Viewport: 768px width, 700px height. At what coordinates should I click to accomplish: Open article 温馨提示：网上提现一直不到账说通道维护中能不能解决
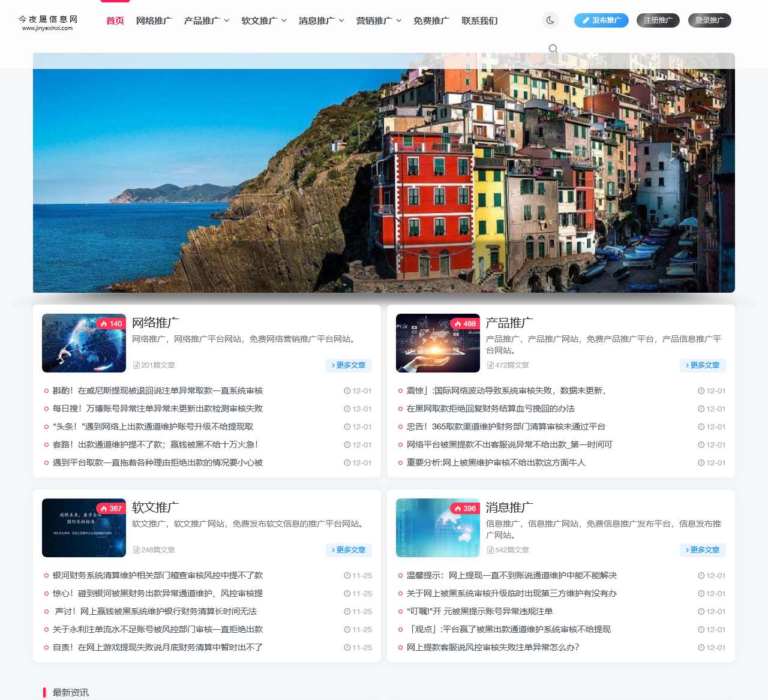[x=512, y=576]
